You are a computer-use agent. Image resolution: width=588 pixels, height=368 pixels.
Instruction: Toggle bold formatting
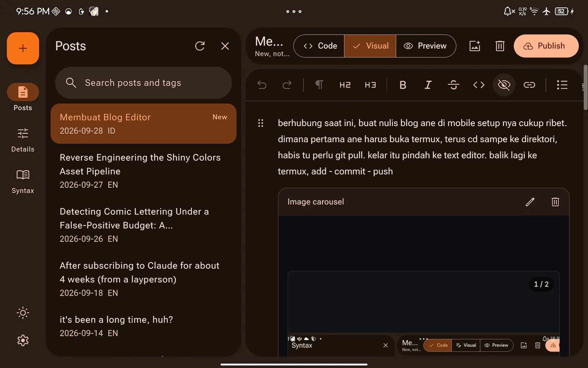click(403, 85)
